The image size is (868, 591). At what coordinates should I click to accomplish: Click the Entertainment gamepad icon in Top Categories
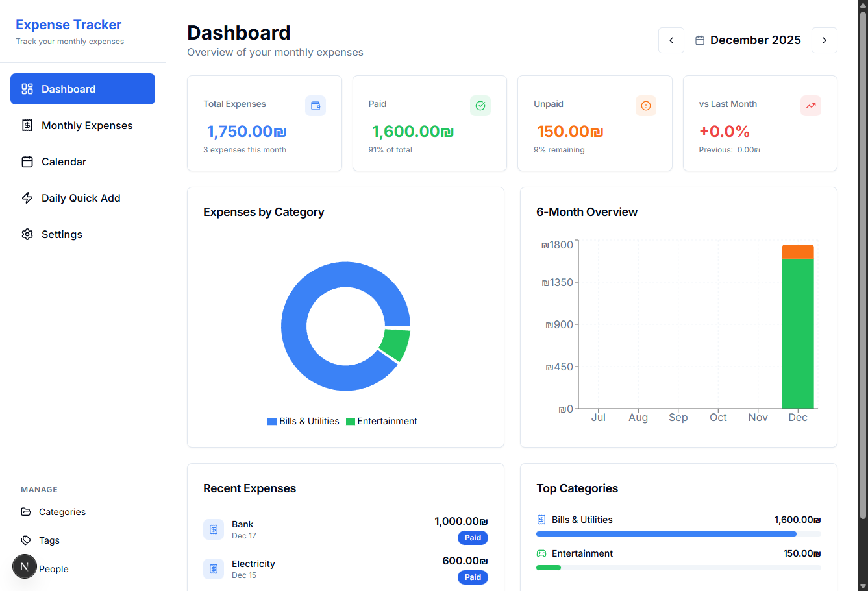541,553
